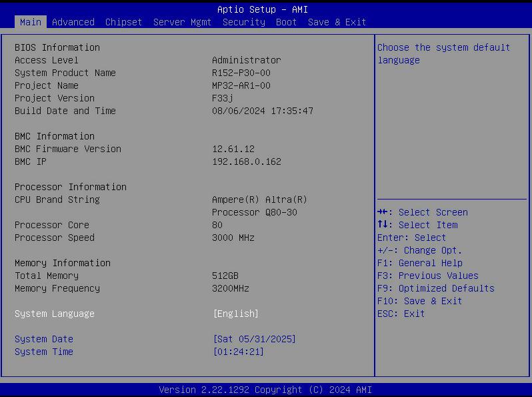Click the BMC Information heading

click(54, 136)
